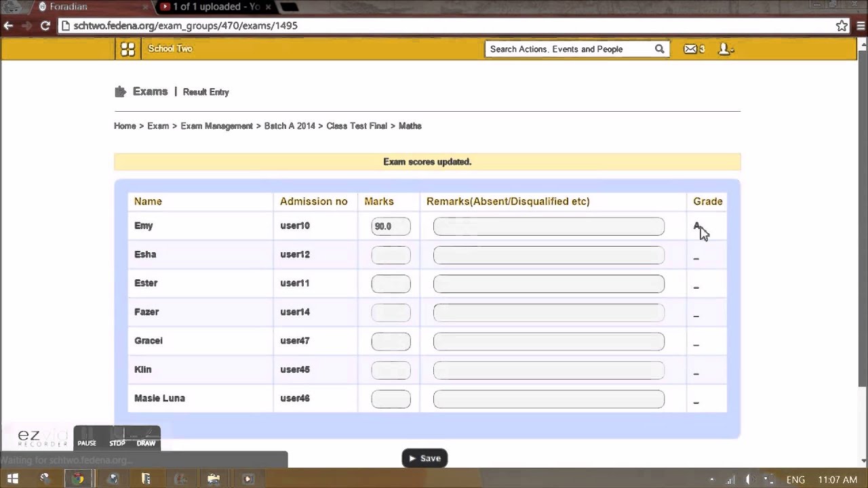
Task: Click the admission number user47
Action: pyautogui.click(x=295, y=341)
